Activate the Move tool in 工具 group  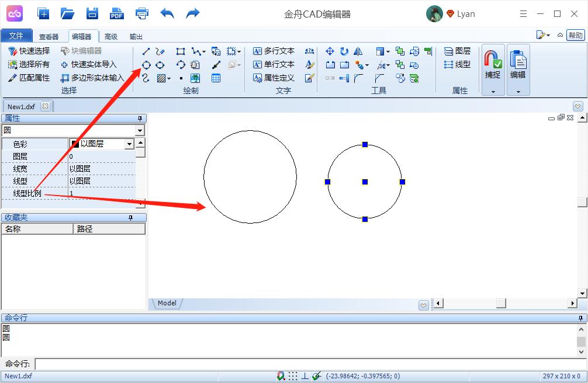pos(330,51)
